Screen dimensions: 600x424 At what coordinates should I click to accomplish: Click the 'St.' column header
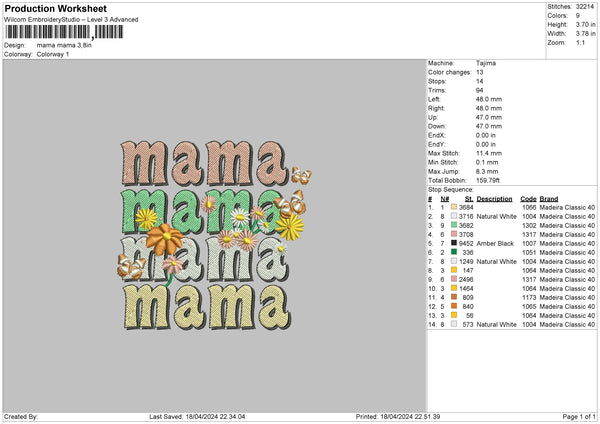coord(469,199)
